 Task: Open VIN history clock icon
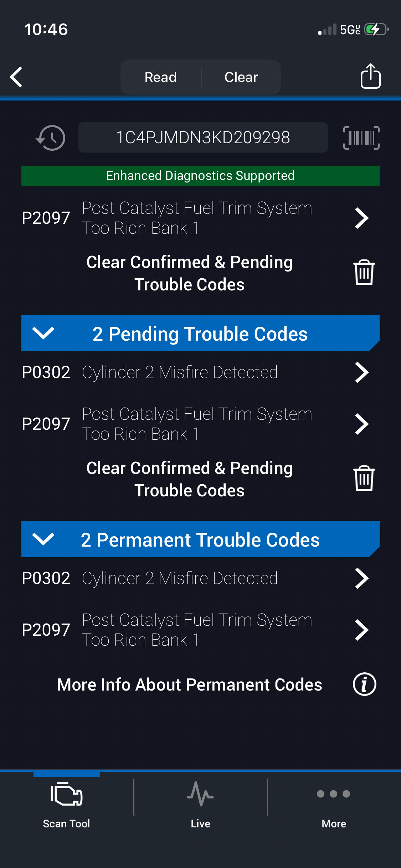point(51,138)
